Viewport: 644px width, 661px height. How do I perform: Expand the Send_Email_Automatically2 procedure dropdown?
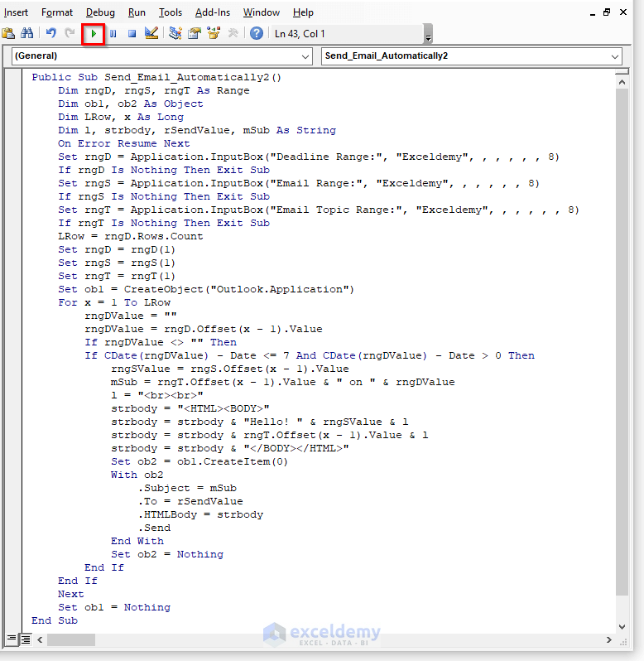(614, 56)
